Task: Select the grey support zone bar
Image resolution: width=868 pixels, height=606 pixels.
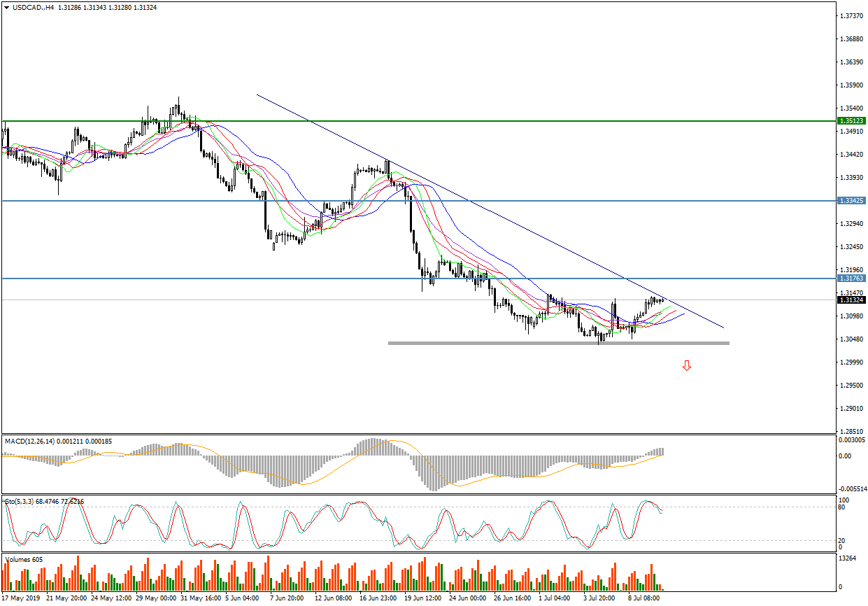Action: (x=558, y=343)
